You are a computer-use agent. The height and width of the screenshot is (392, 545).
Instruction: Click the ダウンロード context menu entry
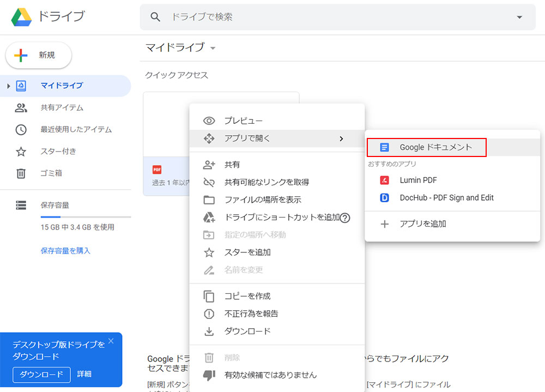(x=247, y=331)
